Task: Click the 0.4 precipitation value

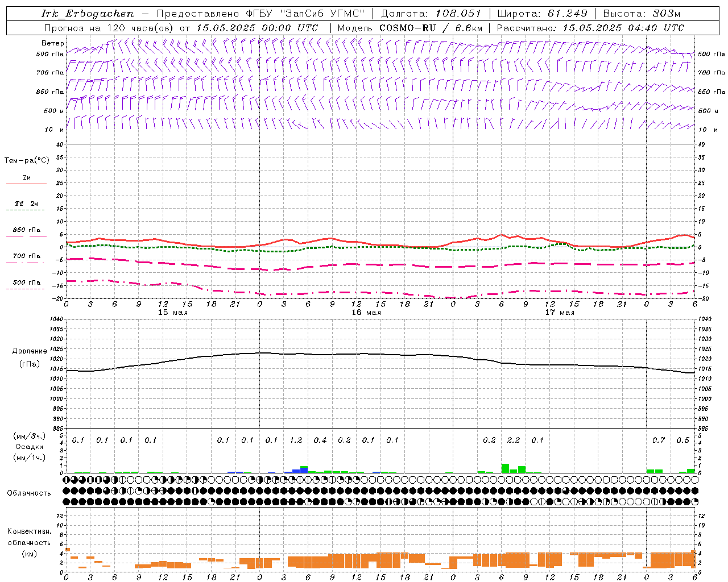Action: (320, 440)
